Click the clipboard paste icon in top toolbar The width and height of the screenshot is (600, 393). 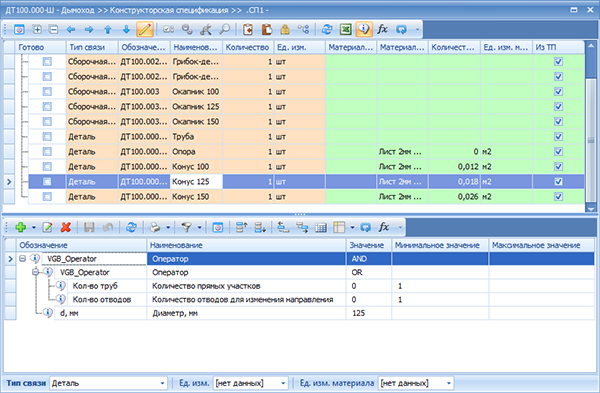(266, 29)
